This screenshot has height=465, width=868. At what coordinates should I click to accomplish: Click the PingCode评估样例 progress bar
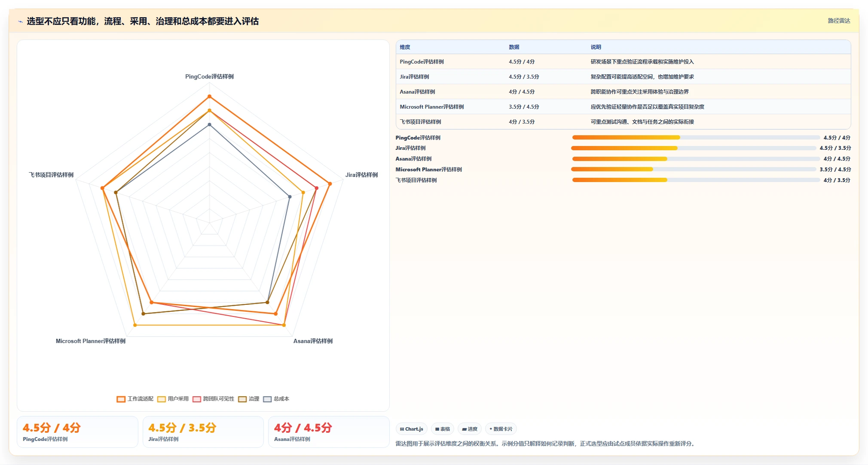click(x=696, y=137)
